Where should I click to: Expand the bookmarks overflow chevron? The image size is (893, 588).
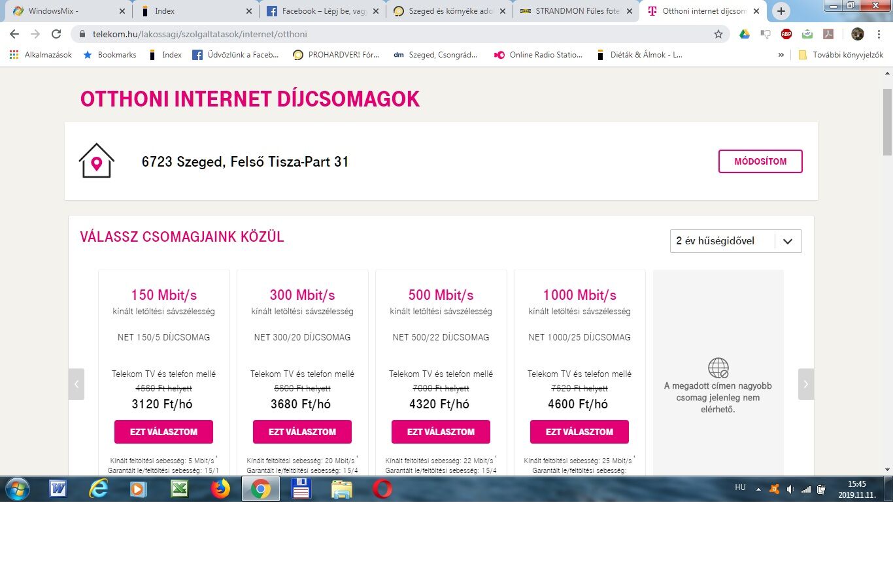781,55
